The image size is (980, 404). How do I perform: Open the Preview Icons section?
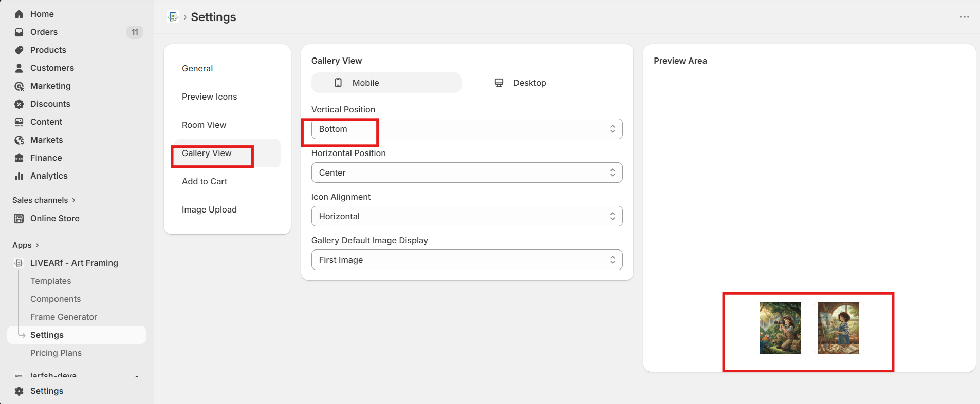click(227, 97)
